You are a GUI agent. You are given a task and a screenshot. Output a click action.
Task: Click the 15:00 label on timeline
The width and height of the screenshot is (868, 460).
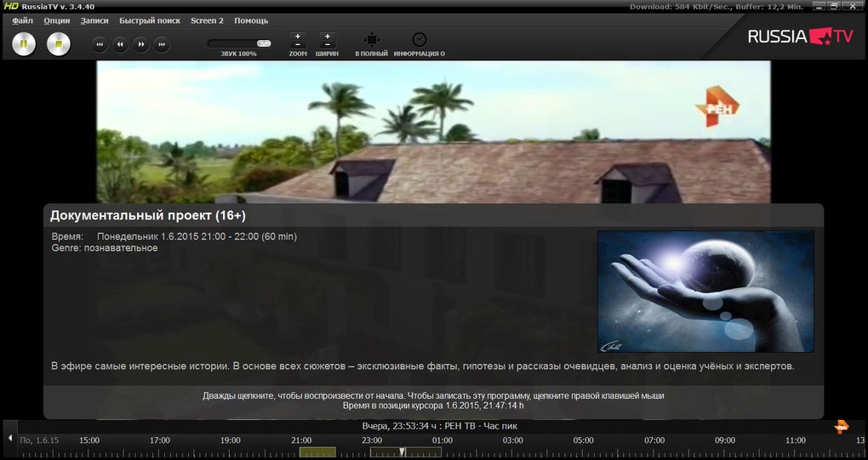point(89,440)
